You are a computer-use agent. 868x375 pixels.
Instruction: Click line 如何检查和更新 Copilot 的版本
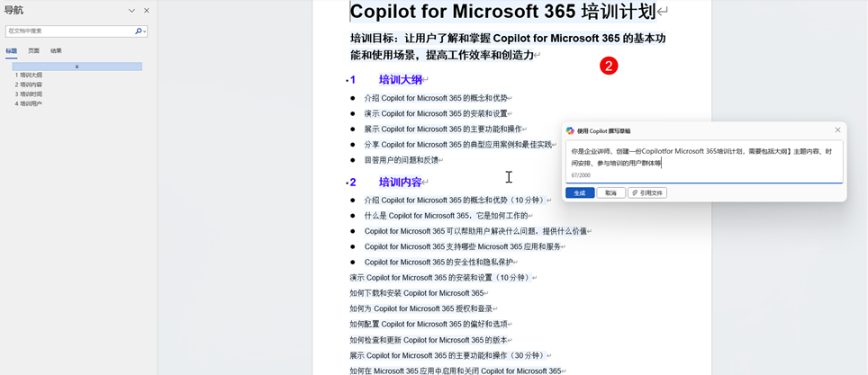coord(429,339)
